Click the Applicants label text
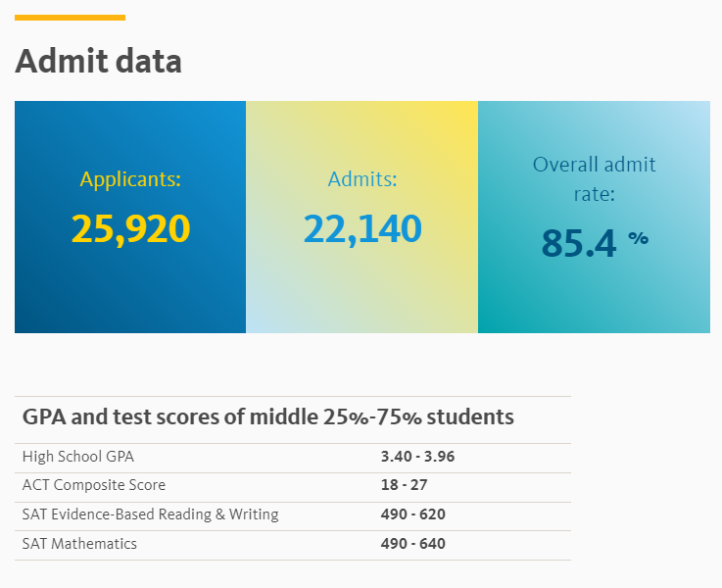Viewport: 722px width, 588px height. 130,179
